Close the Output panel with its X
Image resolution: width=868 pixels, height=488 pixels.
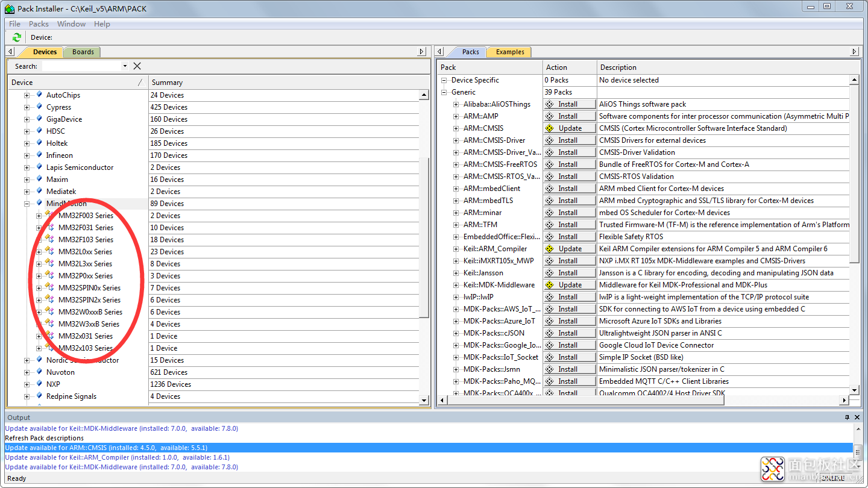[x=857, y=417]
